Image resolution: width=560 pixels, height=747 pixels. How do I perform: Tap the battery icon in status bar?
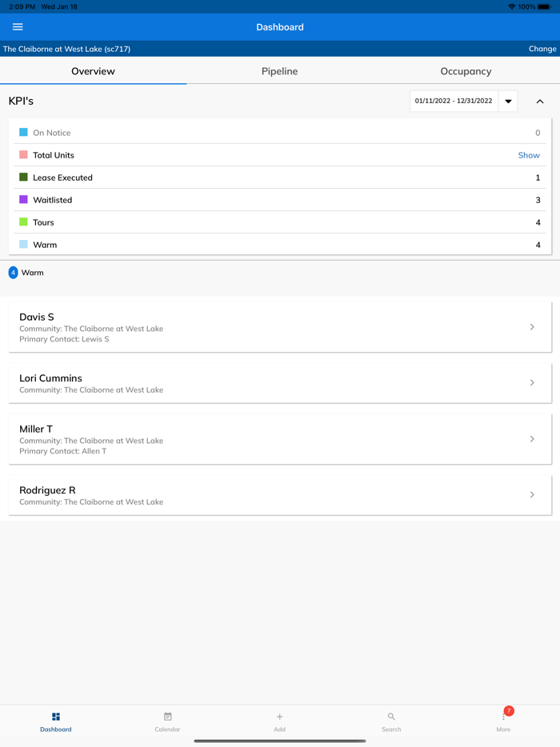point(544,6)
